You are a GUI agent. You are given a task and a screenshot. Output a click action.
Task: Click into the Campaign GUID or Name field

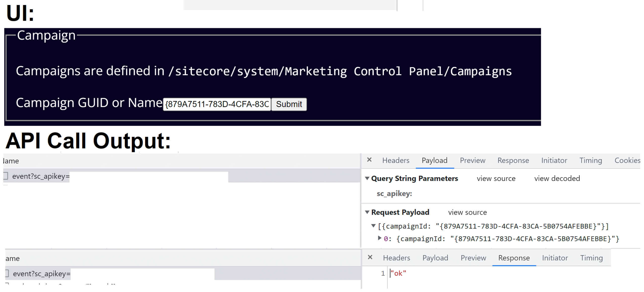point(217,104)
